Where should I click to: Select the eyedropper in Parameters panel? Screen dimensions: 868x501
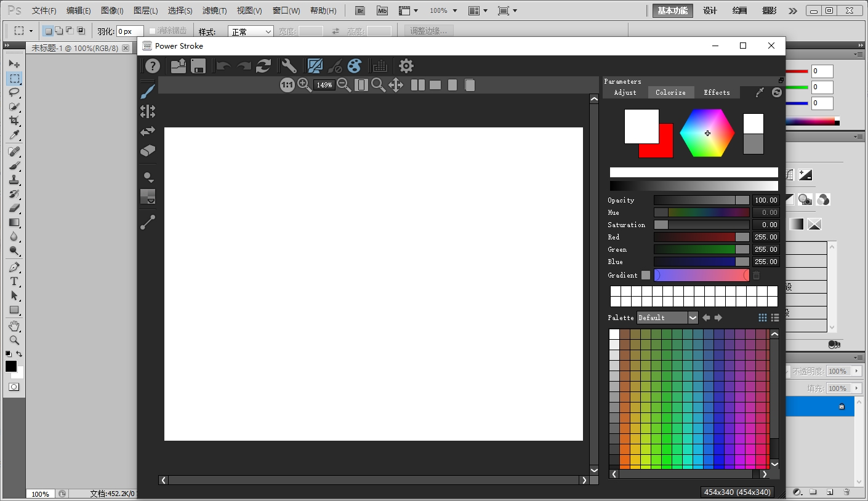coord(760,92)
